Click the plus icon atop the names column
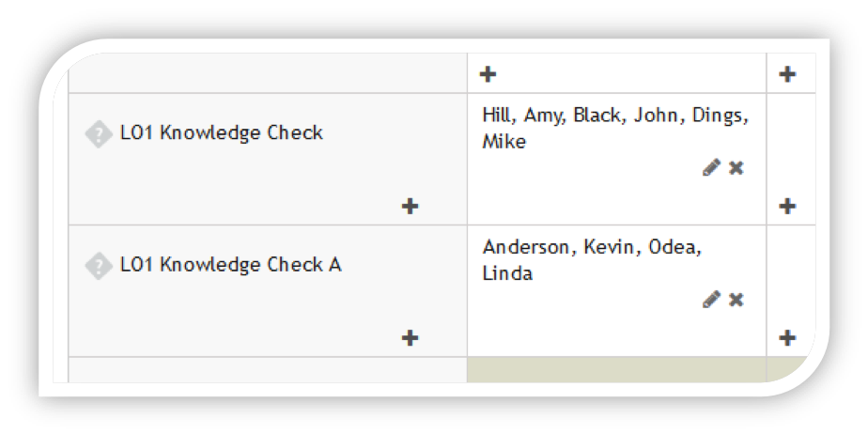This screenshot has height=434, width=868. [x=488, y=74]
